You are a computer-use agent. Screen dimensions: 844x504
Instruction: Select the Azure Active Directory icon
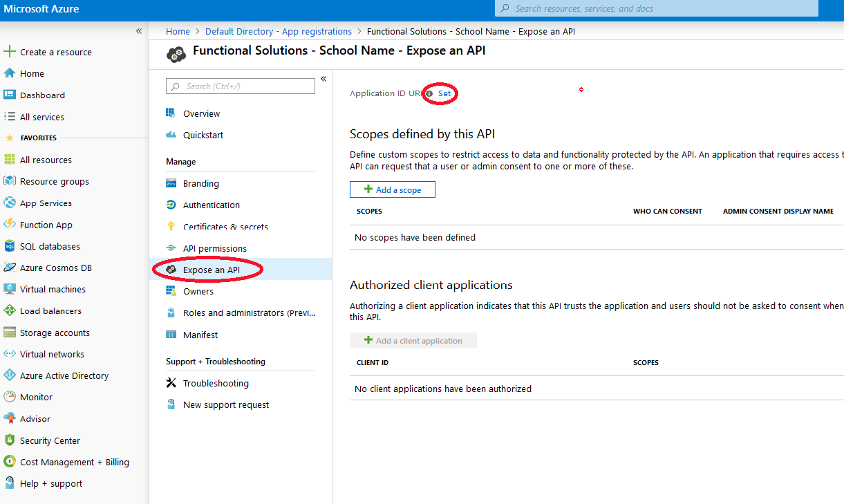coord(10,375)
